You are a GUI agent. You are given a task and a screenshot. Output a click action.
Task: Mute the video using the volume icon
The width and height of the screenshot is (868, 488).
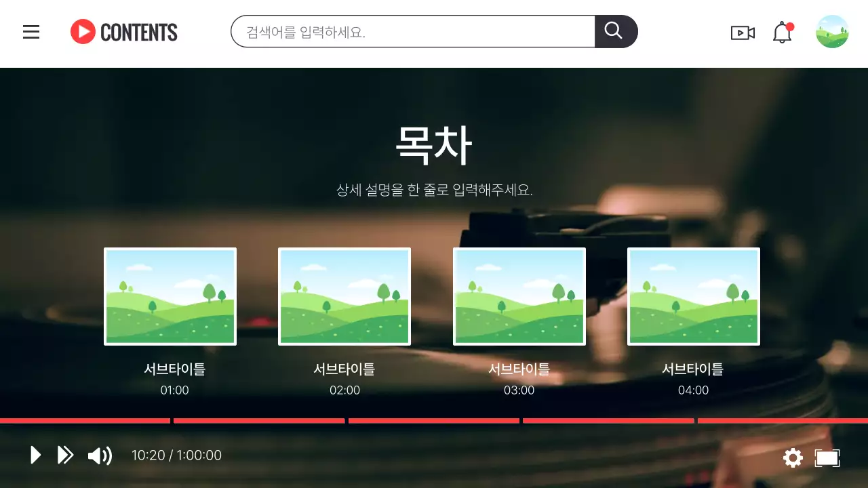coord(100,455)
